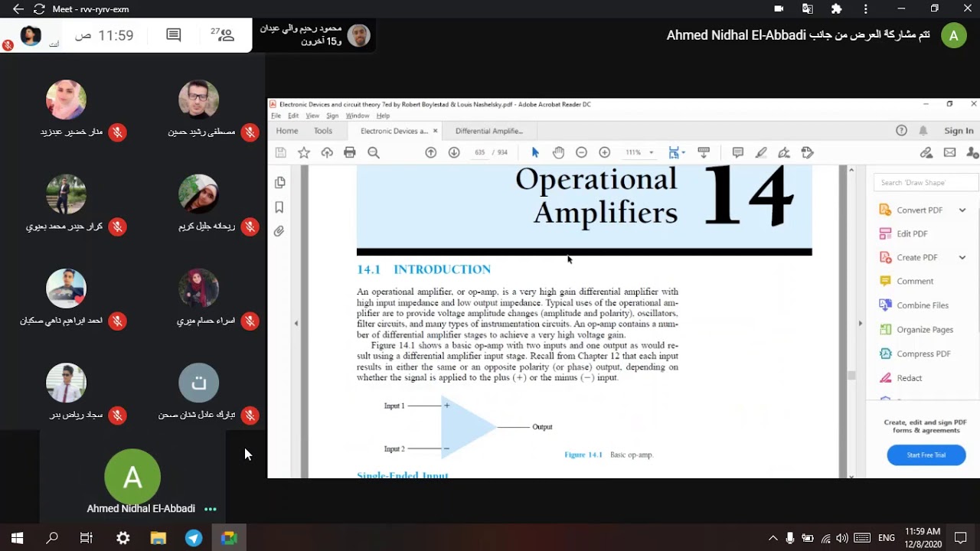The width and height of the screenshot is (980, 551).
Task: Expand the Create PDF tool
Action: [x=962, y=257]
